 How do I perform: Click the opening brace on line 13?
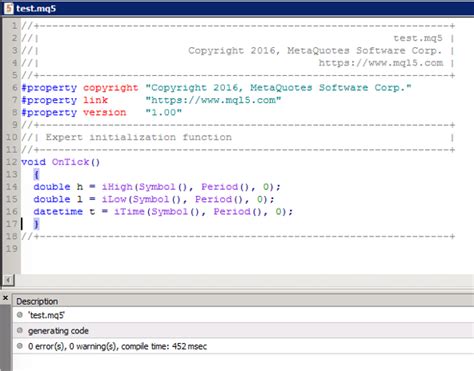pyautogui.click(x=36, y=174)
